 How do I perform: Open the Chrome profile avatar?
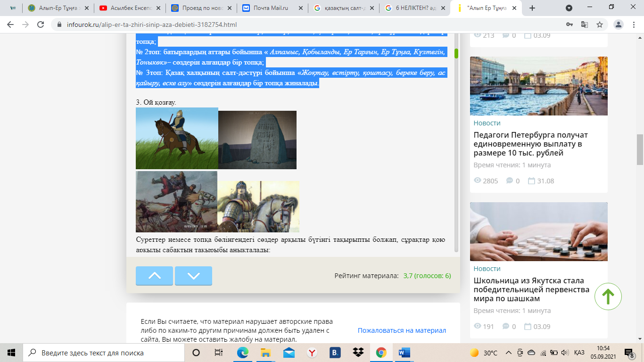point(619,25)
